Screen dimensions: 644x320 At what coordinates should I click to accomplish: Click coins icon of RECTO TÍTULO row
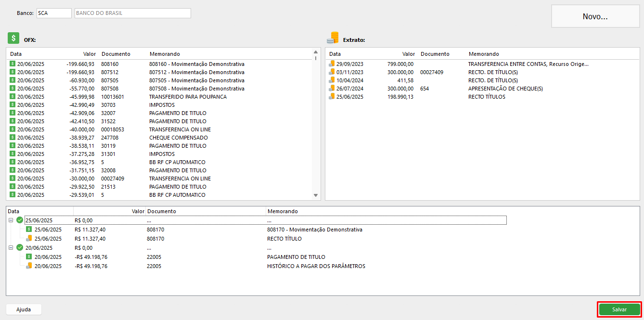point(29,238)
